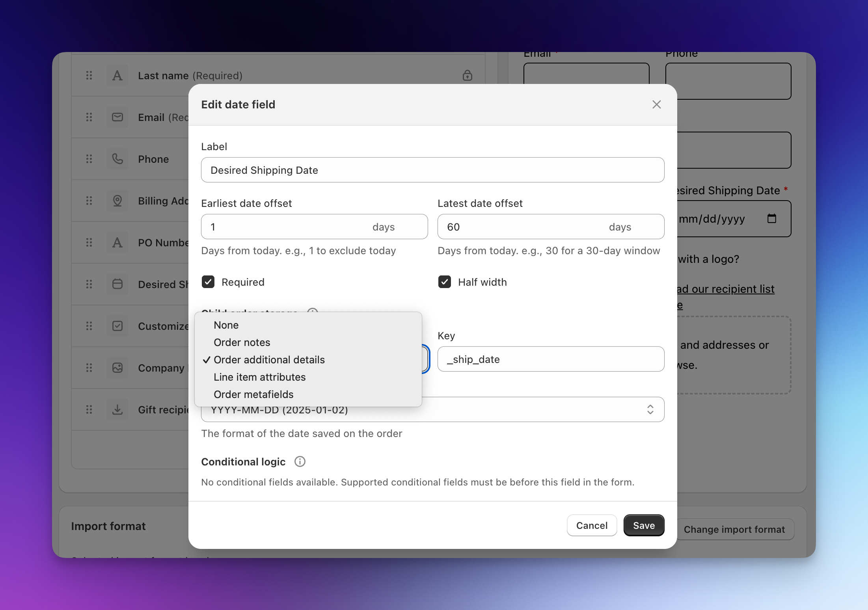
Task: Click drag handle of Last name row
Action: (89, 75)
